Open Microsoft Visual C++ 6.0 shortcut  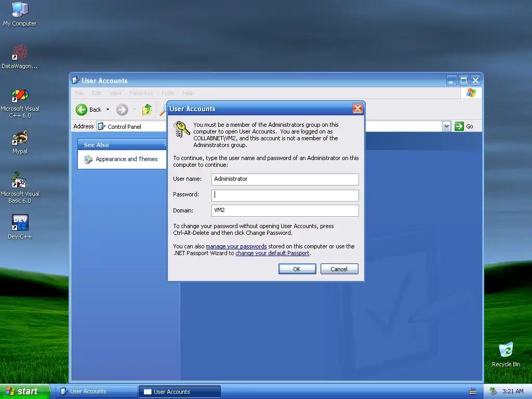click(20, 103)
